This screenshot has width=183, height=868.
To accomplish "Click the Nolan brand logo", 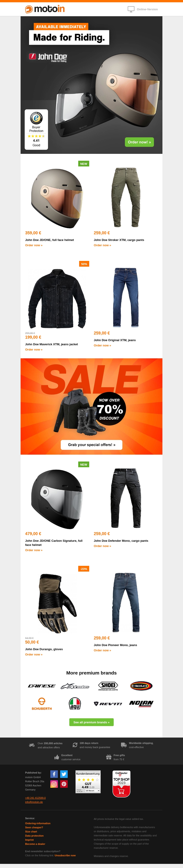I will coord(141,703).
